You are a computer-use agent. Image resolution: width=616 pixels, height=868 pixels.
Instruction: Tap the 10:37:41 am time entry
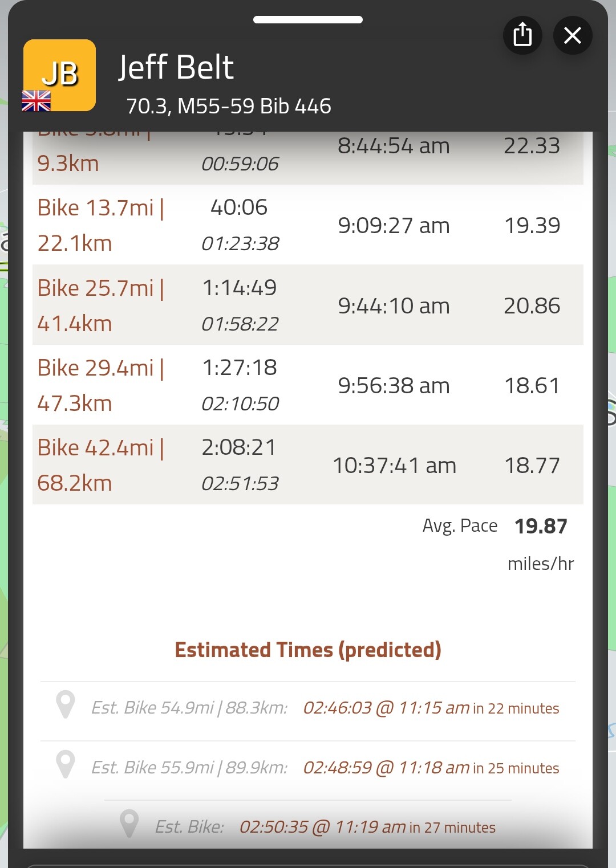[x=394, y=466]
